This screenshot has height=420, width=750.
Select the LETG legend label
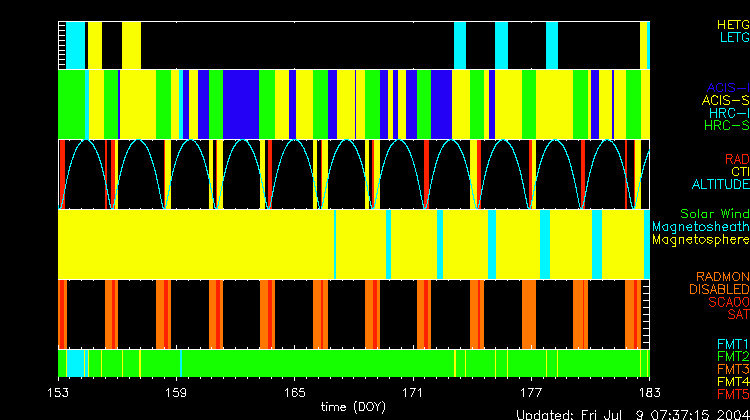(x=733, y=38)
